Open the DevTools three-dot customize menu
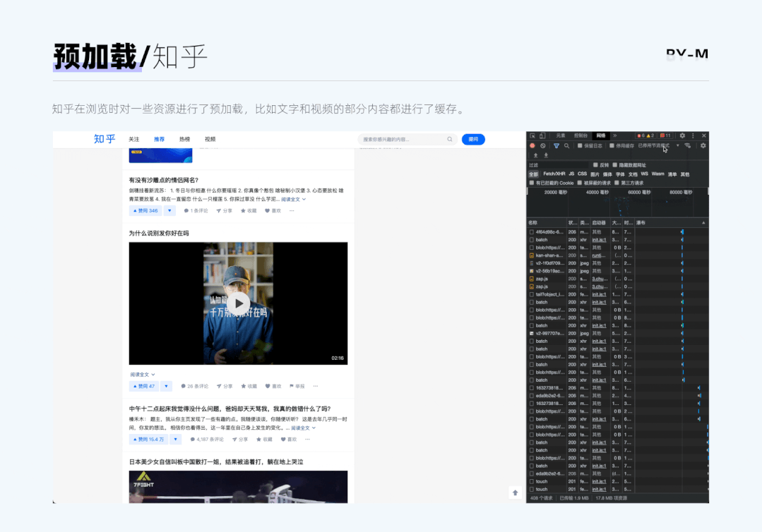 [x=693, y=136]
